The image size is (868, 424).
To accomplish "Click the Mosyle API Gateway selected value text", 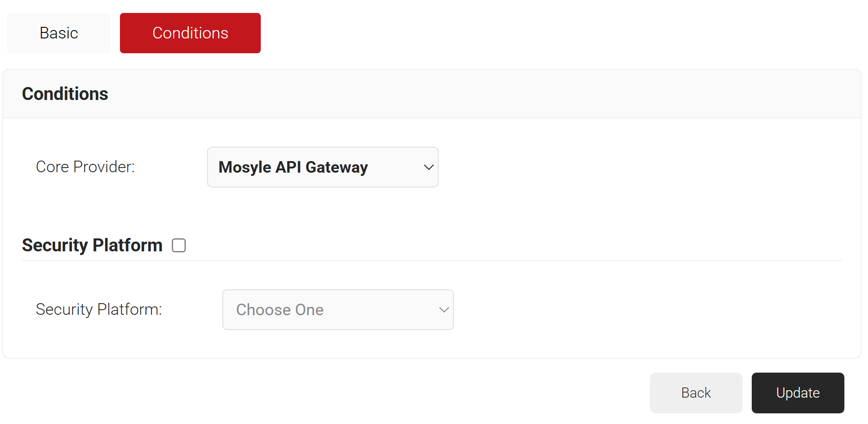I will 293,167.
